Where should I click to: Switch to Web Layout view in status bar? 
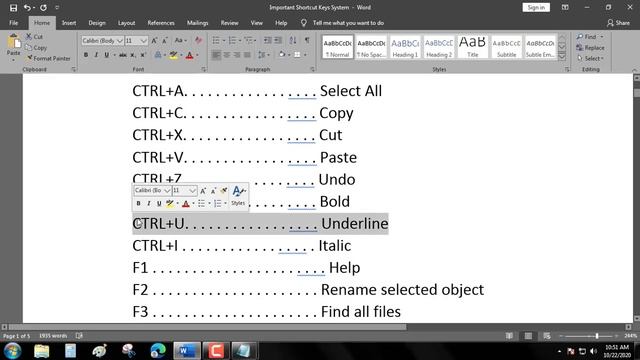point(547,336)
